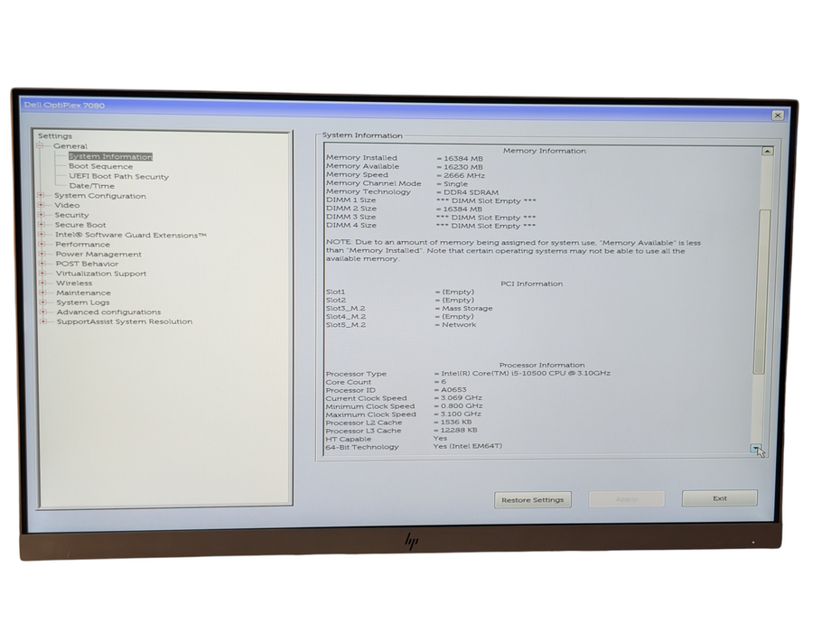Close the Dell OptiPlex 7080 window
This screenshot has height=632, width=840.
(x=778, y=116)
